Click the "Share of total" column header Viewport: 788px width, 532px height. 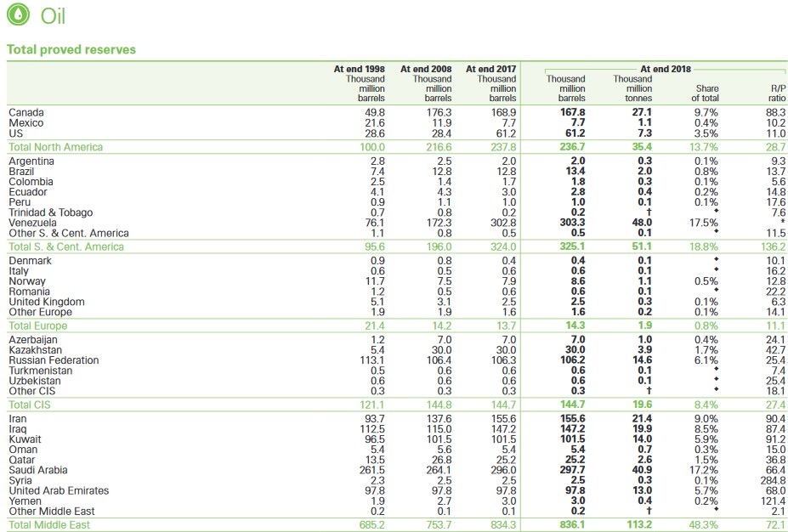click(706, 93)
